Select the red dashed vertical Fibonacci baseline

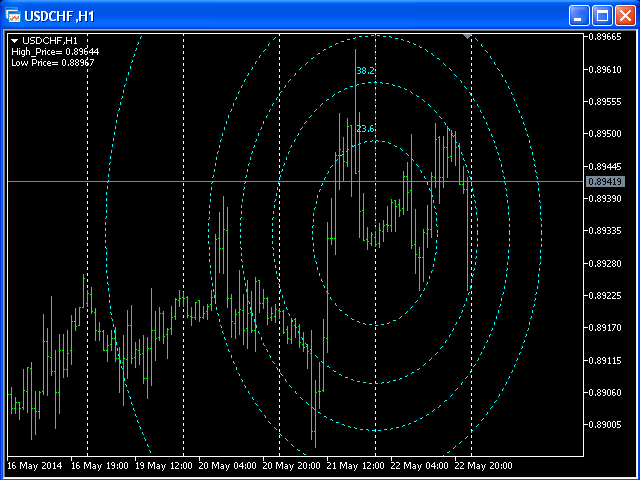point(376,135)
